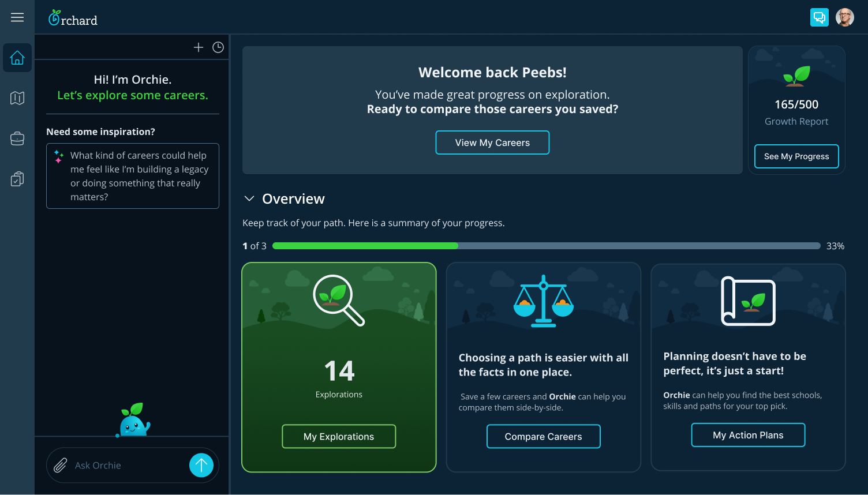This screenshot has height=495, width=868.
Task: Click Compare Careers
Action: [x=543, y=436]
